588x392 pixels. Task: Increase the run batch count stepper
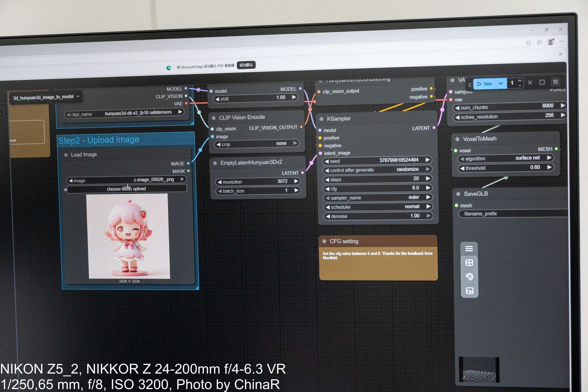(x=520, y=81)
